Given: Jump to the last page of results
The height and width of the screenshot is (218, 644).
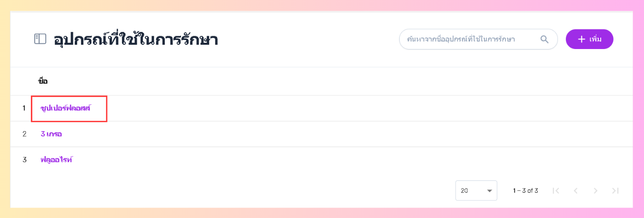Looking at the screenshot, I should click(x=615, y=191).
